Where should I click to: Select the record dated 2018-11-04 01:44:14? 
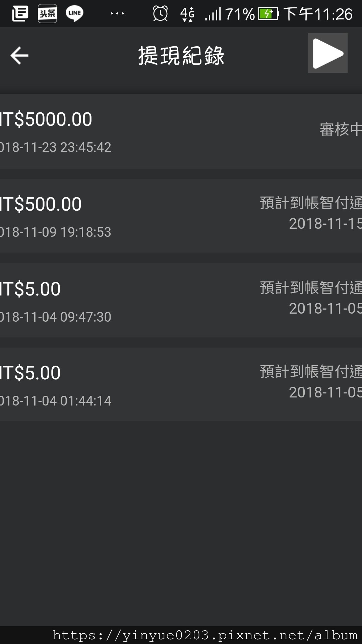pos(181,384)
